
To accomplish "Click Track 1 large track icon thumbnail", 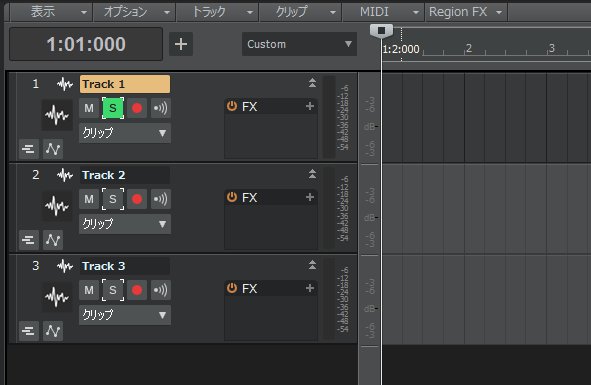I will point(57,115).
